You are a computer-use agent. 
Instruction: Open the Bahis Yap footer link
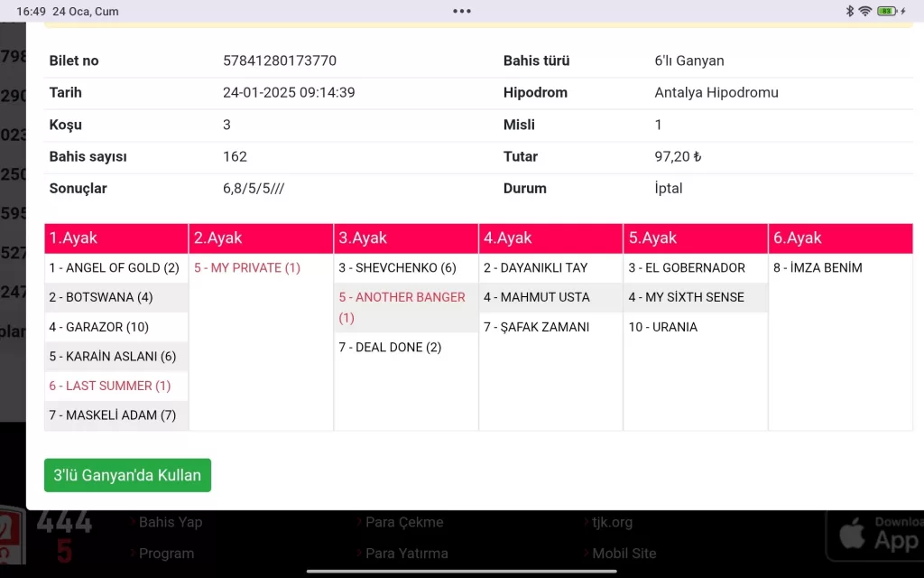click(x=170, y=522)
